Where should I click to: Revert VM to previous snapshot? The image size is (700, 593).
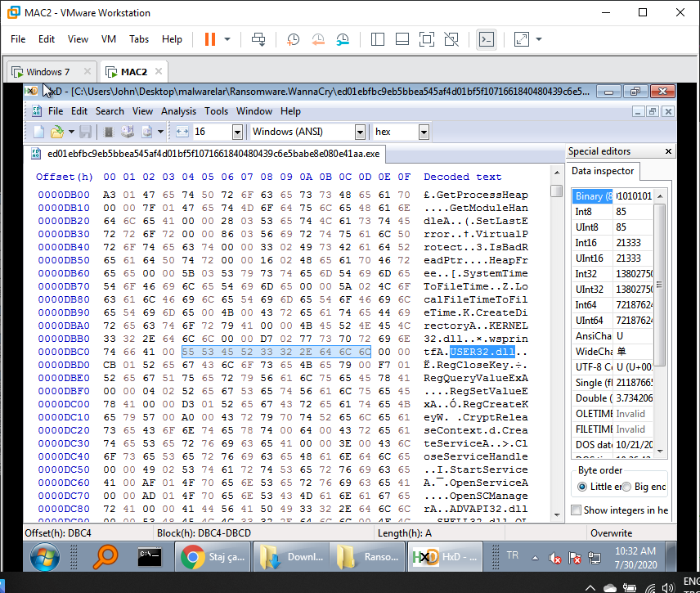[318, 39]
